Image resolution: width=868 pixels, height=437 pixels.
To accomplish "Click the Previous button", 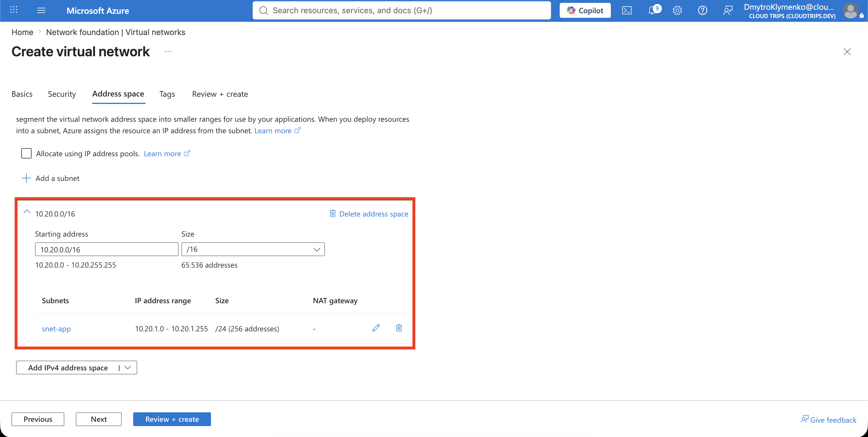I will coord(38,419).
